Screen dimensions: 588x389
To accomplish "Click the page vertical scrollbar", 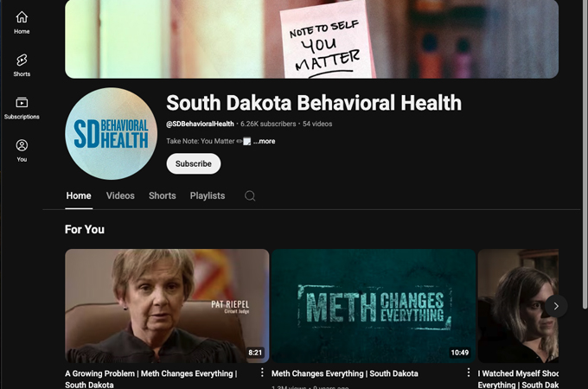I will coord(585,155).
